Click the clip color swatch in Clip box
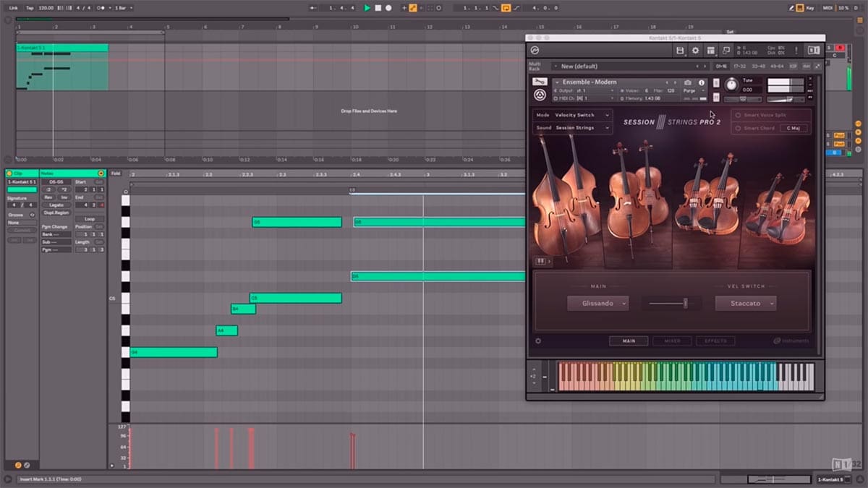The height and width of the screenshot is (488, 868). tap(22, 189)
